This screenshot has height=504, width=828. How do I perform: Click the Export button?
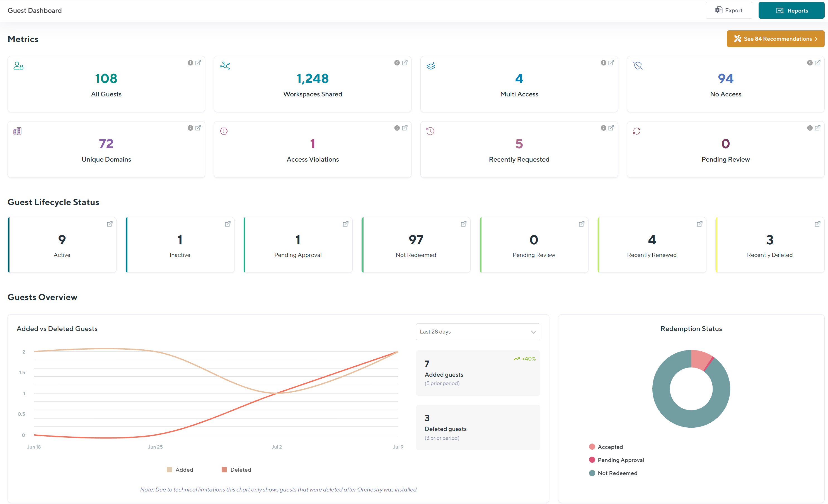pos(729,10)
